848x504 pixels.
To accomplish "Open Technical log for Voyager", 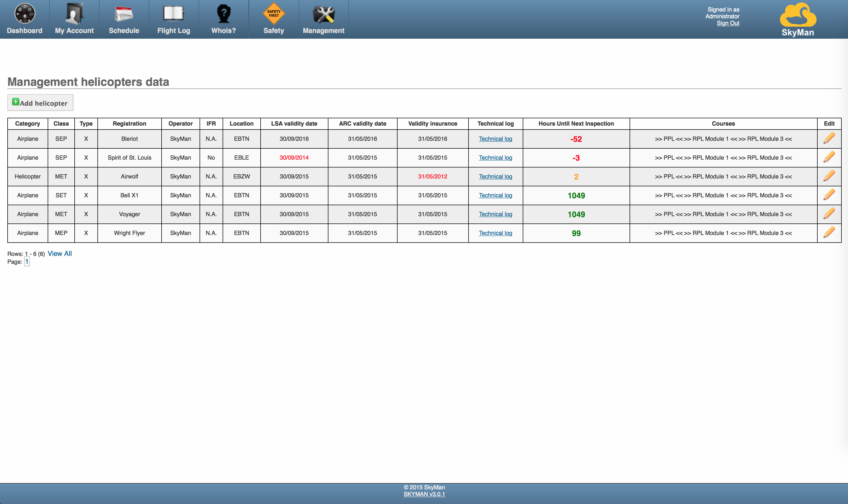I will coord(495,214).
